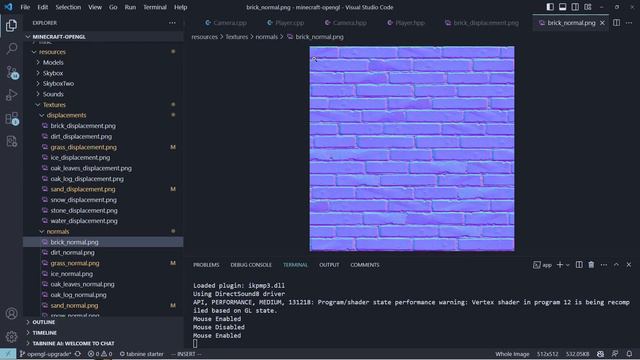Open the Help menu

tap(180, 7)
